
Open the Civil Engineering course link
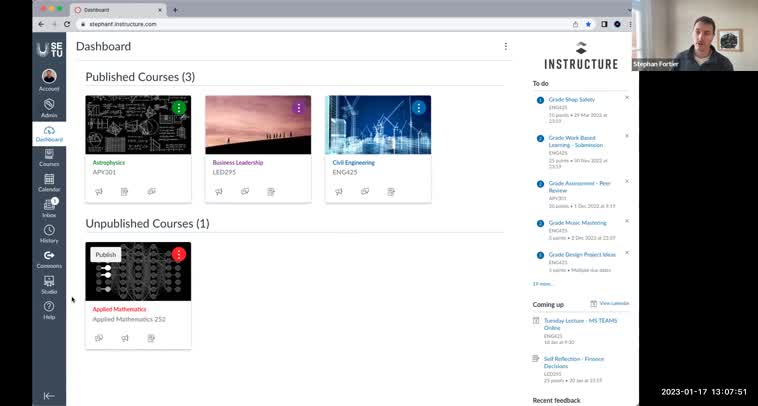(x=353, y=163)
